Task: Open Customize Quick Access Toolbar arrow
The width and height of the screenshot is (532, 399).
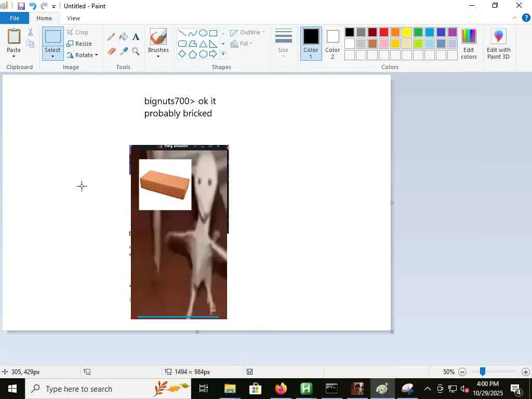Action: [54, 6]
